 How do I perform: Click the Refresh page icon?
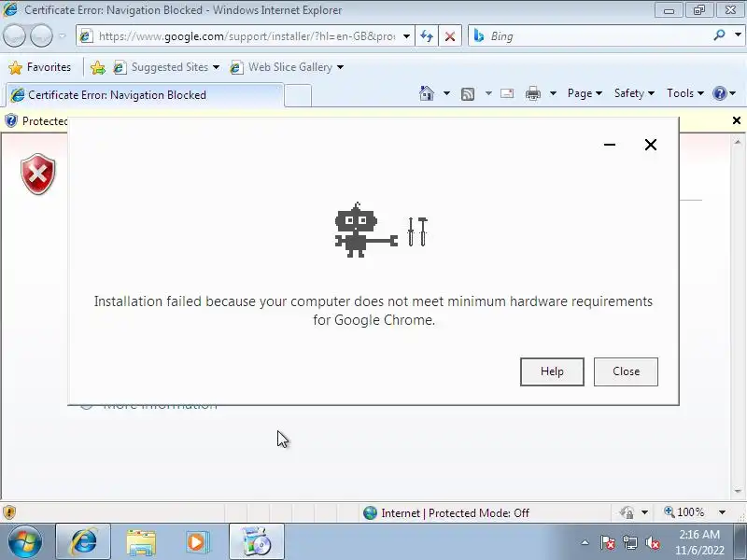pyautogui.click(x=427, y=36)
